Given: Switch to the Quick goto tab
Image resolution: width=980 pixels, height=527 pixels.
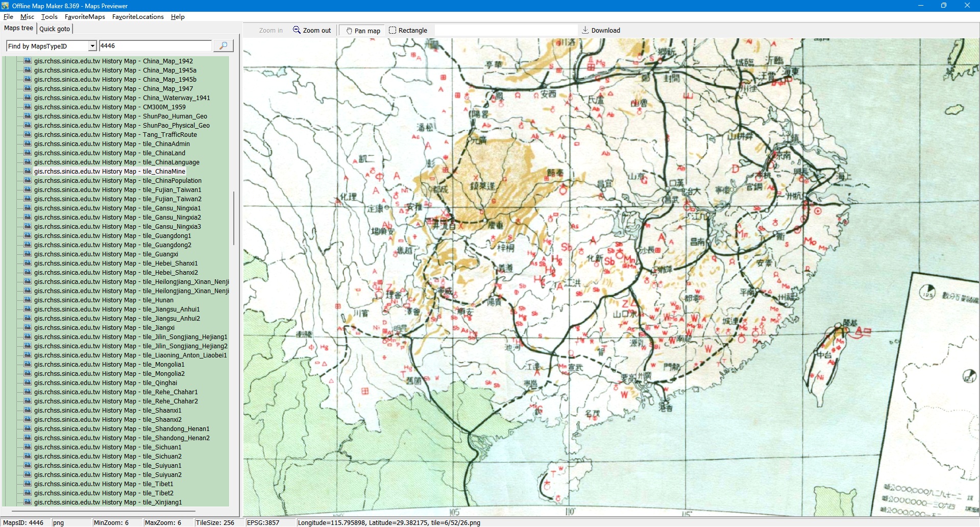Looking at the screenshot, I should 55,29.
